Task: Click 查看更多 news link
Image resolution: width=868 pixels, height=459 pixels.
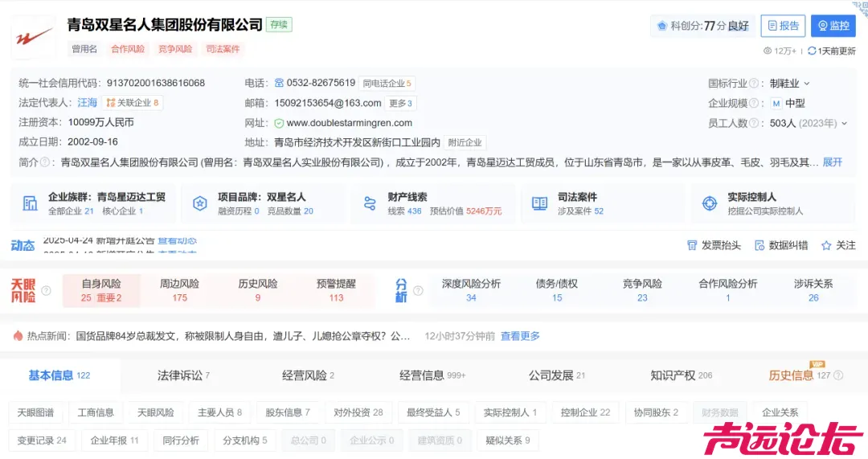Action: [x=520, y=336]
